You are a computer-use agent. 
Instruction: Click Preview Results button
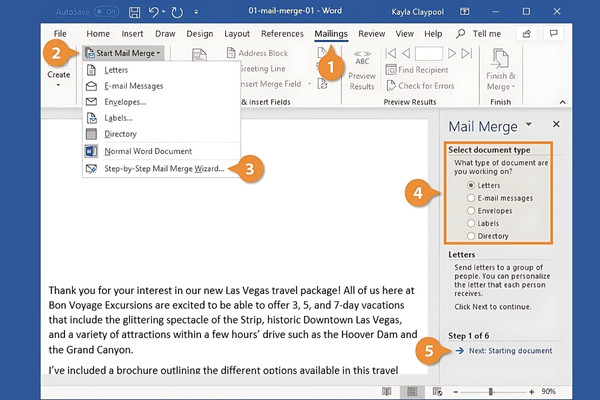pos(362,70)
